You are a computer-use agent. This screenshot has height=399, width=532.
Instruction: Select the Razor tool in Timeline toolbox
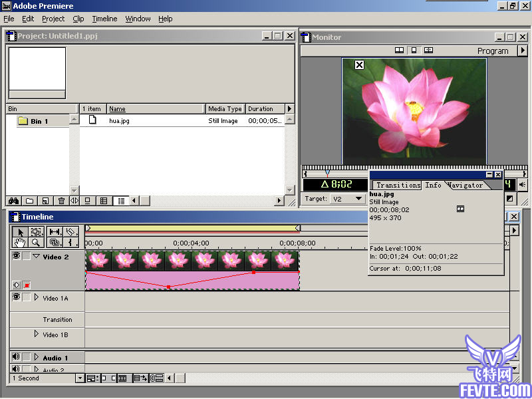(71, 231)
